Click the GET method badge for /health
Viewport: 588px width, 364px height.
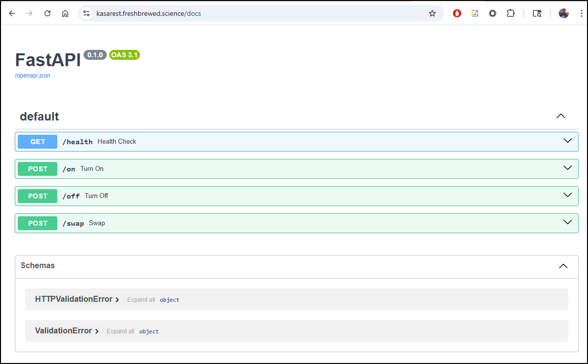click(38, 142)
